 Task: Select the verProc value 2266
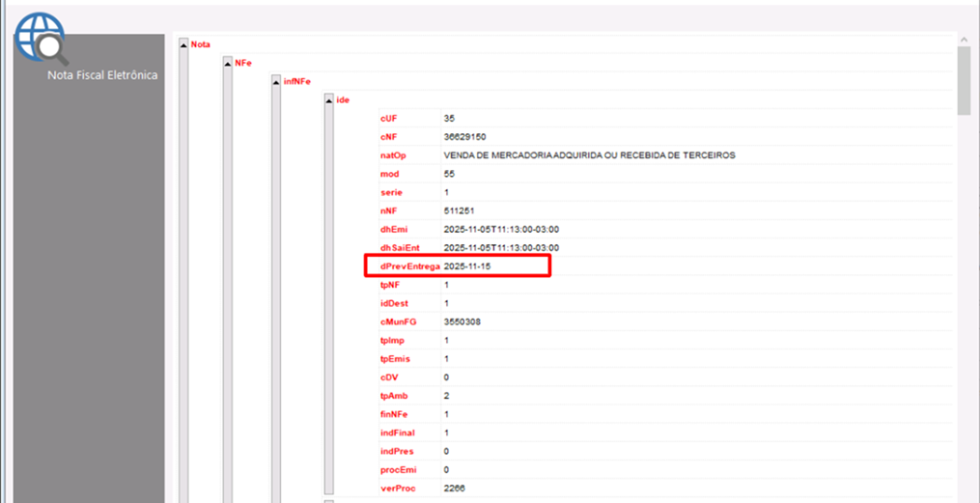(x=454, y=489)
